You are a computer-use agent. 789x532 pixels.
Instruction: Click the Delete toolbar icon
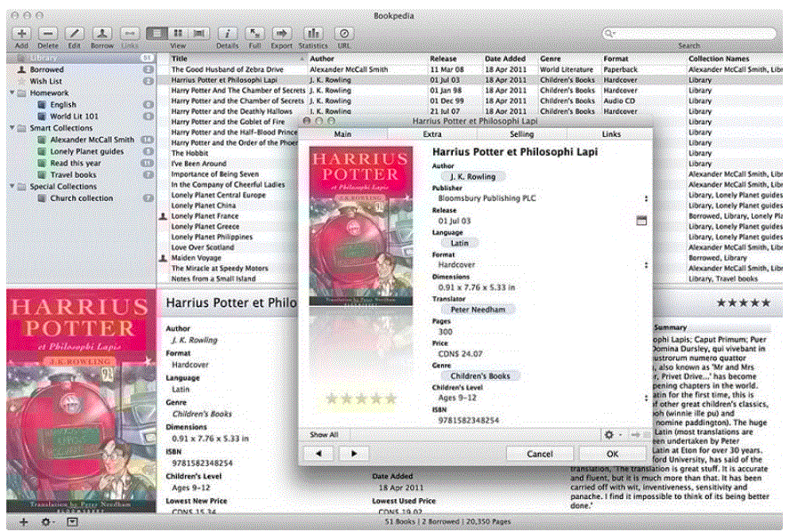tap(48, 34)
